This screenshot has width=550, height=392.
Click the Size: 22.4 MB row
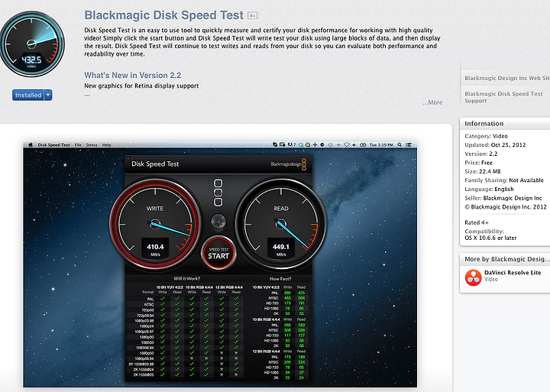(x=482, y=172)
